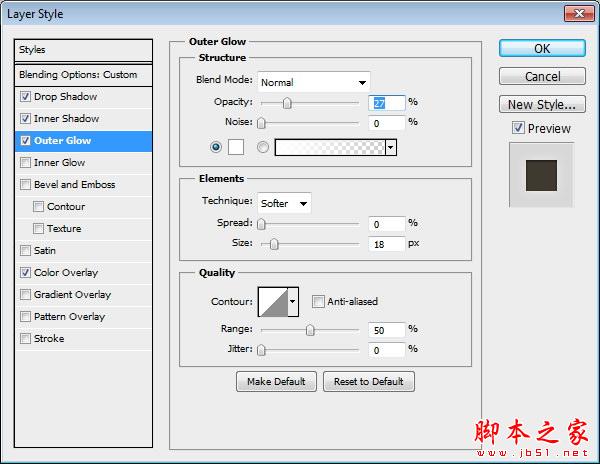600x464 pixels.
Task: Click the Size value field
Action: (386, 244)
